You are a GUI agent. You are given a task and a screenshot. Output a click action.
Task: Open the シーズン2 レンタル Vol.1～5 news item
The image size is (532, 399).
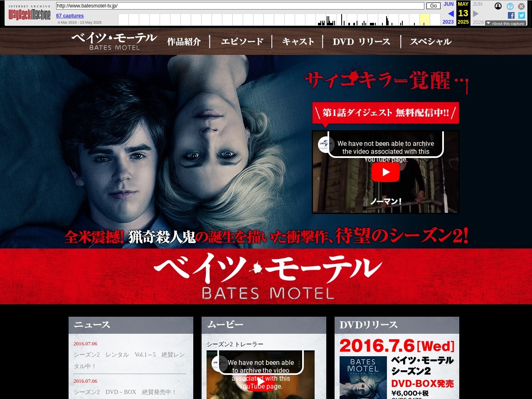(129, 360)
